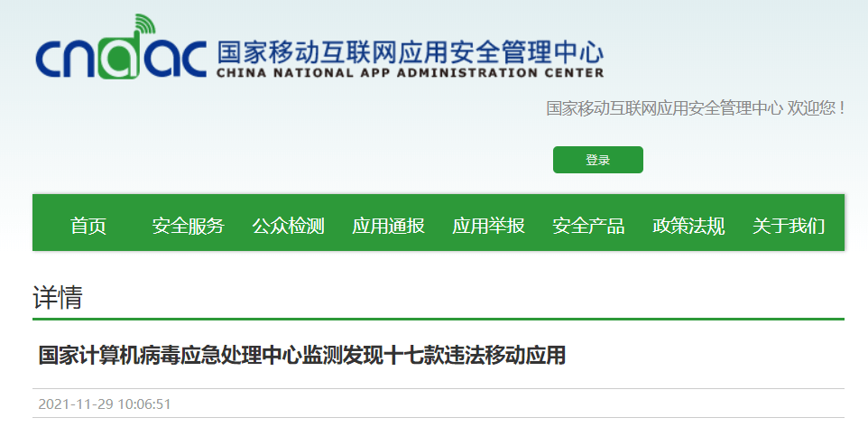Image resolution: width=868 pixels, height=427 pixels.
Task: Click the 详情 section heading
Action: click(58, 298)
